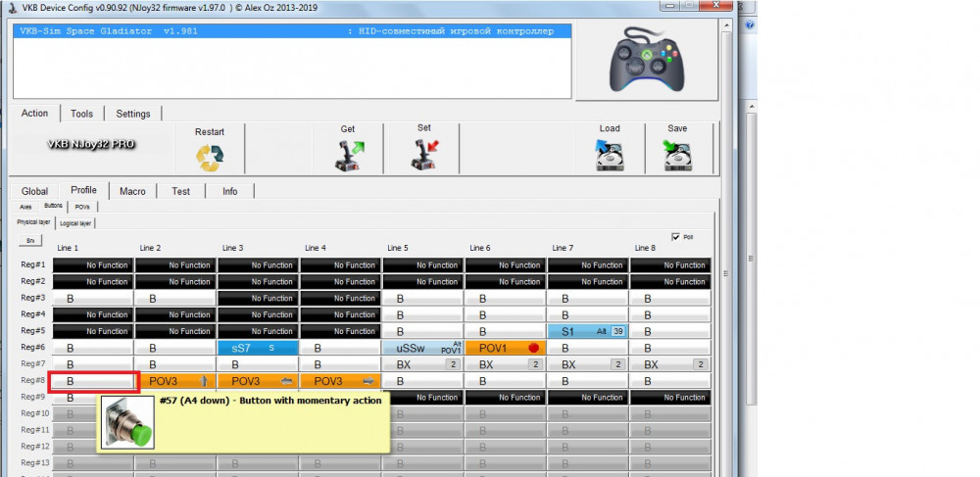The width and height of the screenshot is (980, 477).
Task: Select the VKB-Sim Space Gladiator device row
Action: click(292, 31)
